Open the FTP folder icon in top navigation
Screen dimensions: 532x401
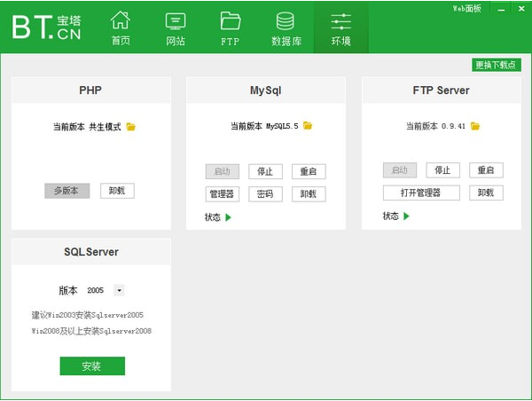click(230, 28)
